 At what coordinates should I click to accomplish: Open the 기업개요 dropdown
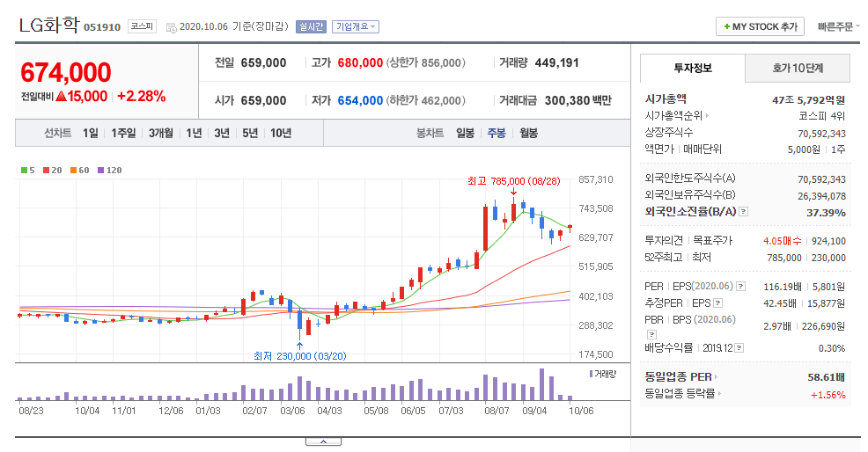coord(356,26)
